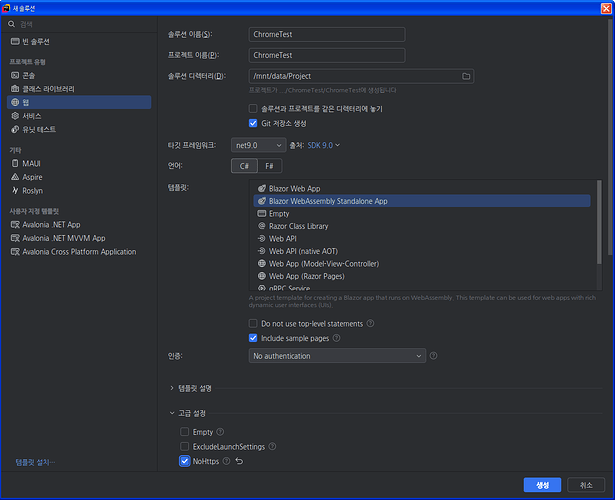Click the 취소 cancel button
Viewport: 615px width, 500px height.
click(586, 485)
